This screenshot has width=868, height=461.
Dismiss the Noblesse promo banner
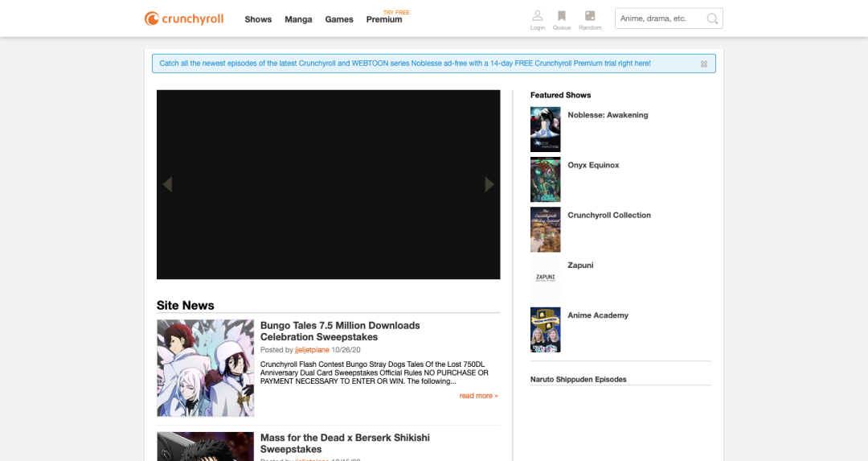[x=703, y=64]
